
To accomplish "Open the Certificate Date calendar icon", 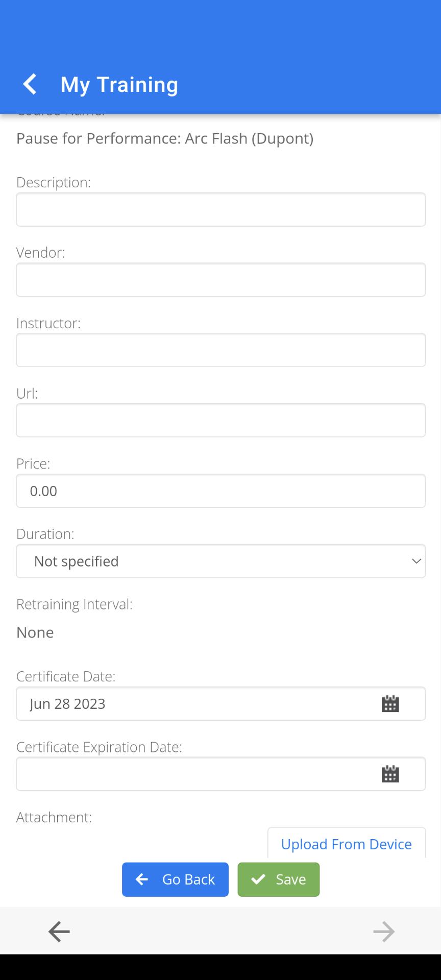I will point(390,703).
